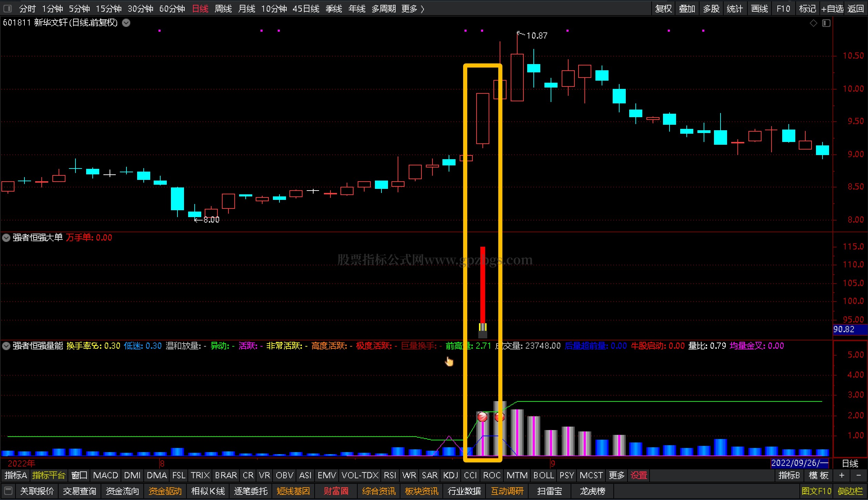868x500 pixels.
Task: Expand the 强者恒强量能 indicator dropdown
Action: (6, 346)
